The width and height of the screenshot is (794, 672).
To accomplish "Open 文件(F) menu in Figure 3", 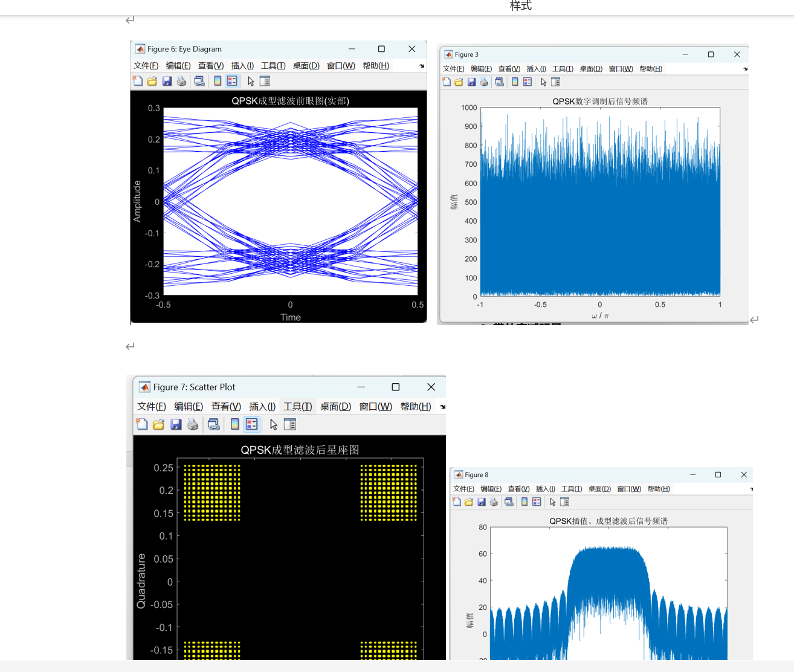I will 454,69.
